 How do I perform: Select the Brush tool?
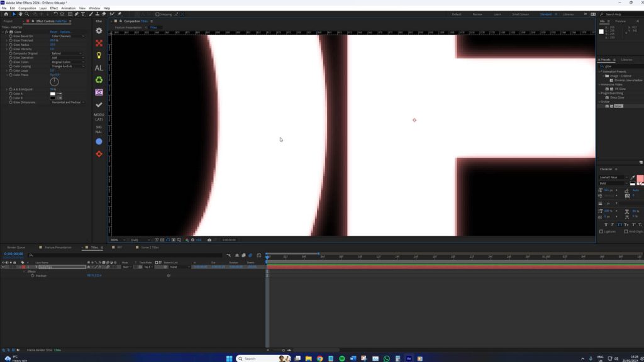point(91,14)
